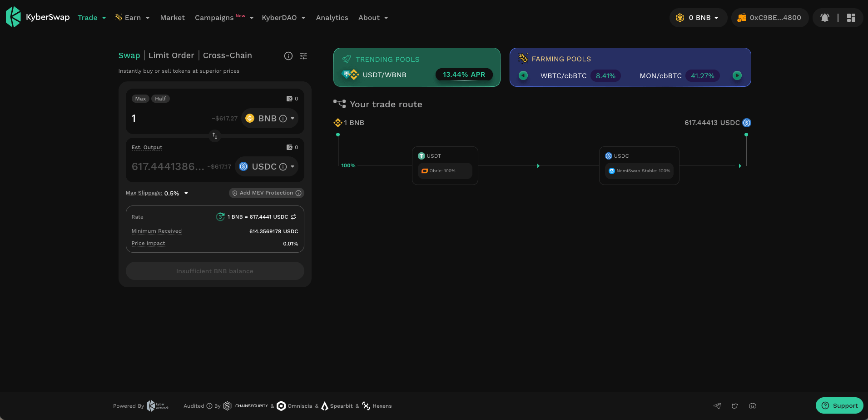The image size is (868, 420).
Task: Click the KyberSwap logo
Action: click(x=38, y=17)
